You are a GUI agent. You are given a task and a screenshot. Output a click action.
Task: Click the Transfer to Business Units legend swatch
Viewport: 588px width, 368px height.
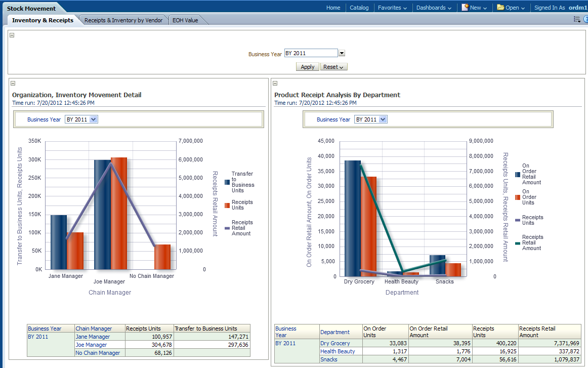[227, 182]
